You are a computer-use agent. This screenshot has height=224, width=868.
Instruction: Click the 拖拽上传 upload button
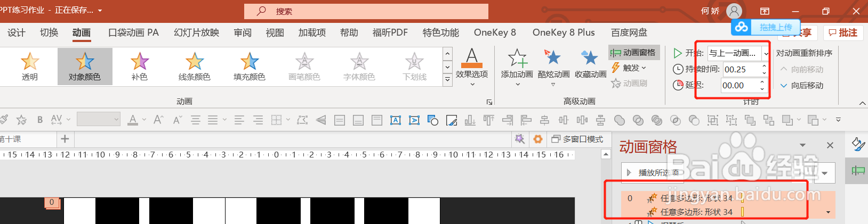765,27
